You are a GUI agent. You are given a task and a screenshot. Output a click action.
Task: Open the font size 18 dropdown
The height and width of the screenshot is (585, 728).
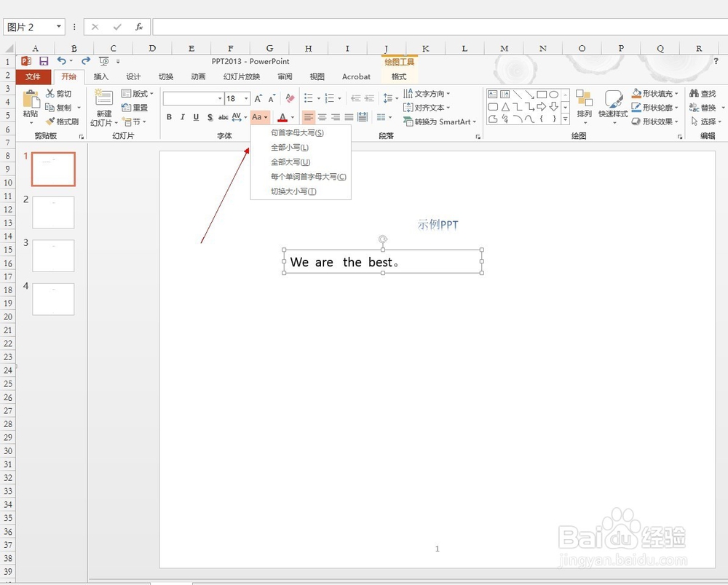click(246, 98)
